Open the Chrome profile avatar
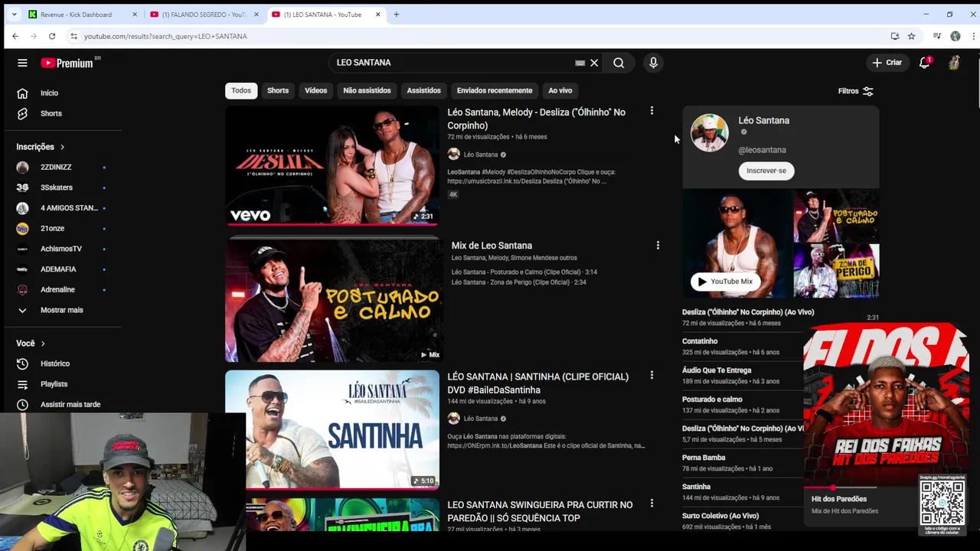Screen dimensions: 980x551 point(955,36)
